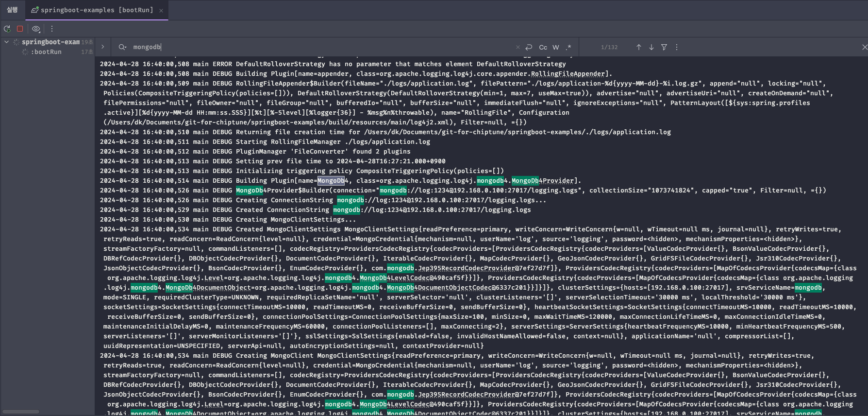
Task: Click 'Created ConnectionString' log line
Action: 316,210
